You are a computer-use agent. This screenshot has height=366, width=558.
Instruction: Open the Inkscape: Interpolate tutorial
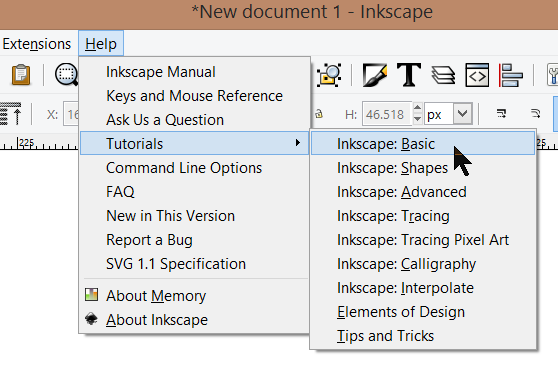pyautogui.click(x=423, y=288)
